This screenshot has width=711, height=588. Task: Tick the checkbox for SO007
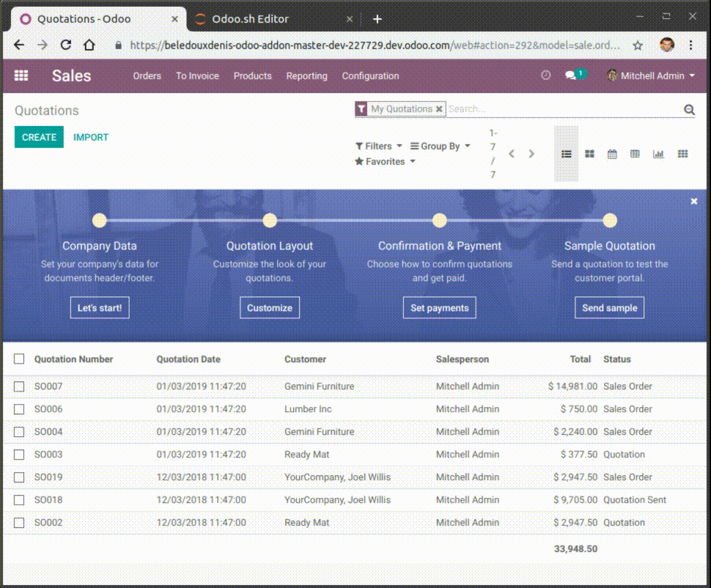click(19, 386)
